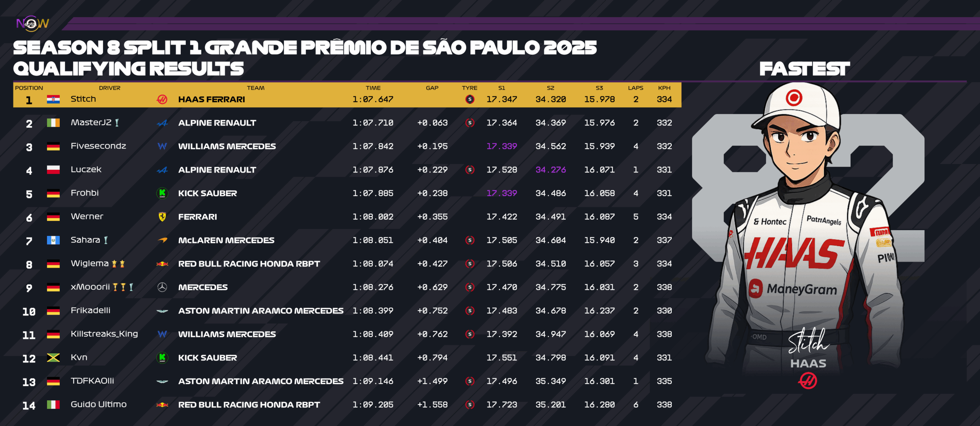This screenshot has height=426, width=980.
Task: Click the trophy icon next to MasterJ2
Action: pos(117,123)
